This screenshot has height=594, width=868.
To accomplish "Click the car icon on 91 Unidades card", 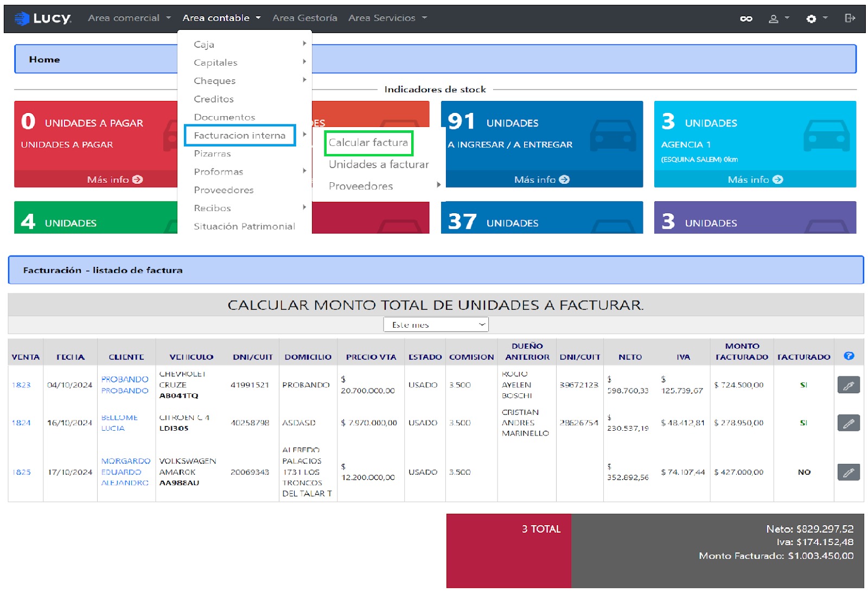I will coord(612,135).
